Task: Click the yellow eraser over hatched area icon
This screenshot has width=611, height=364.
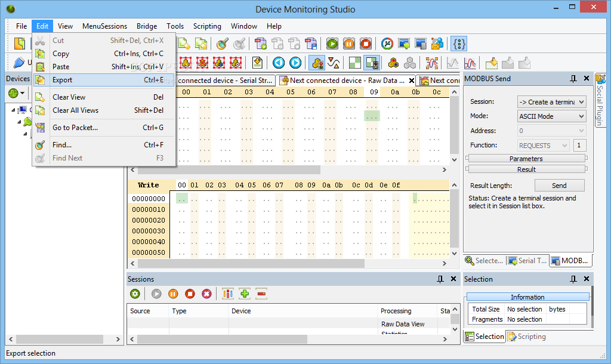Action: pyautogui.click(x=492, y=63)
